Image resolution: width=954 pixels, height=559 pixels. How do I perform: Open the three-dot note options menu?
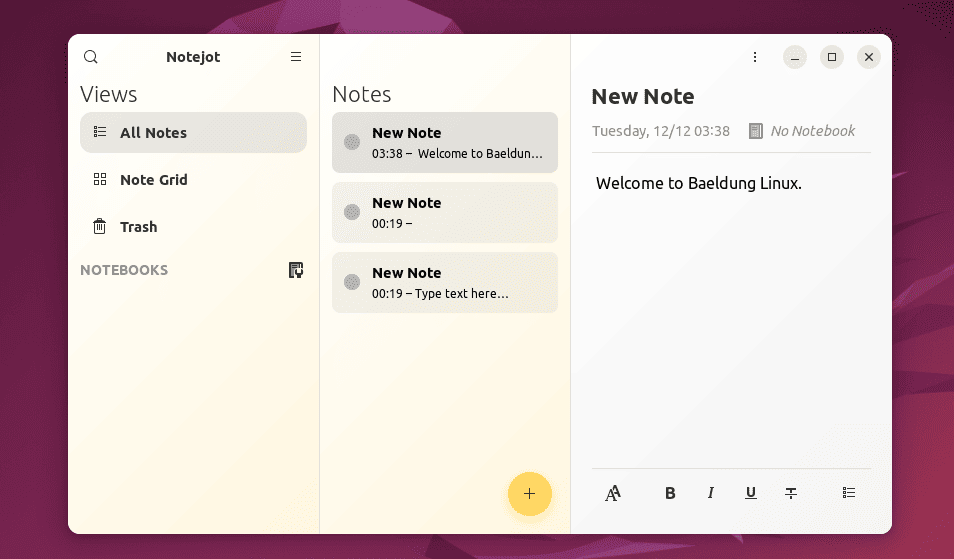point(754,57)
